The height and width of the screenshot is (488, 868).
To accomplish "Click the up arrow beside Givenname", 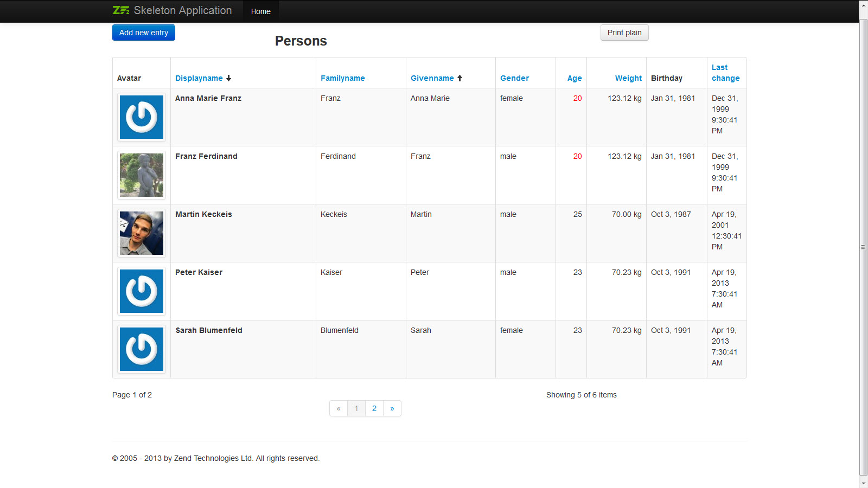I will click(459, 78).
